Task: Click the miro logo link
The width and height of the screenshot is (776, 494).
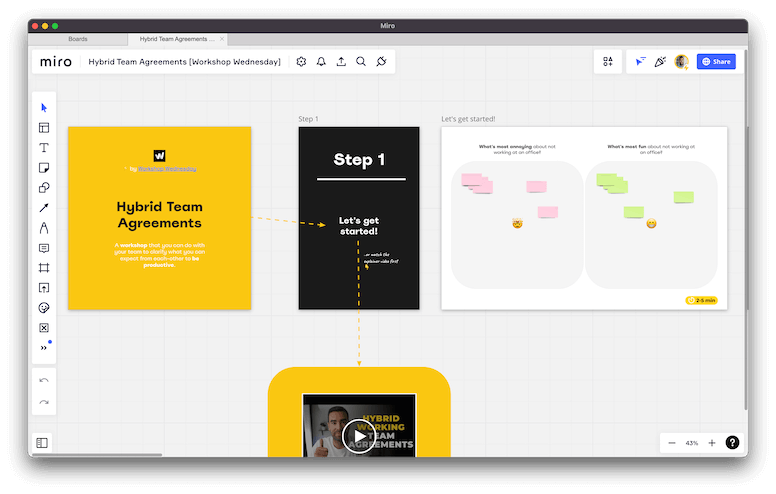Action: coord(56,62)
